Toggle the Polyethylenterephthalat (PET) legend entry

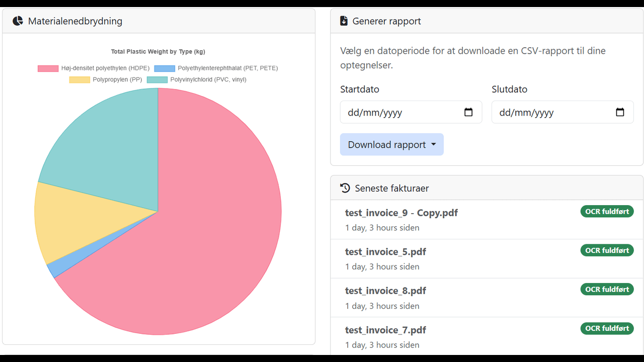coord(216,68)
